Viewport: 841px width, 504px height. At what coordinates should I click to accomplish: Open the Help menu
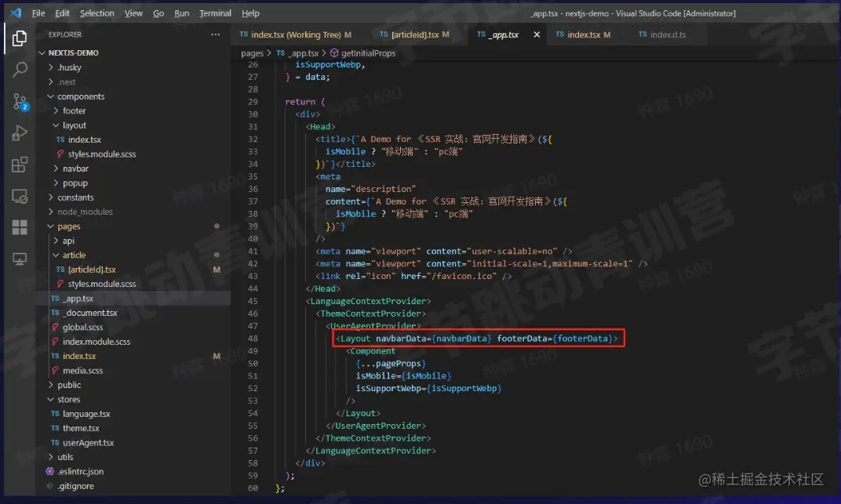click(250, 13)
